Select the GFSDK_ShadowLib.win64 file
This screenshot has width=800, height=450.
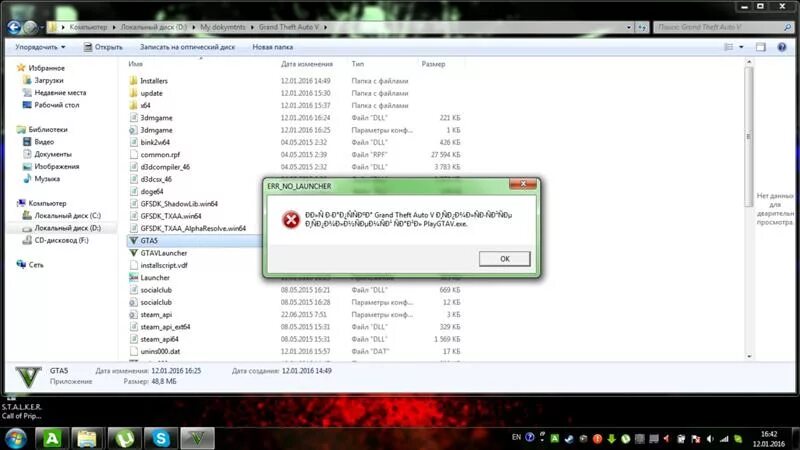tap(179, 204)
